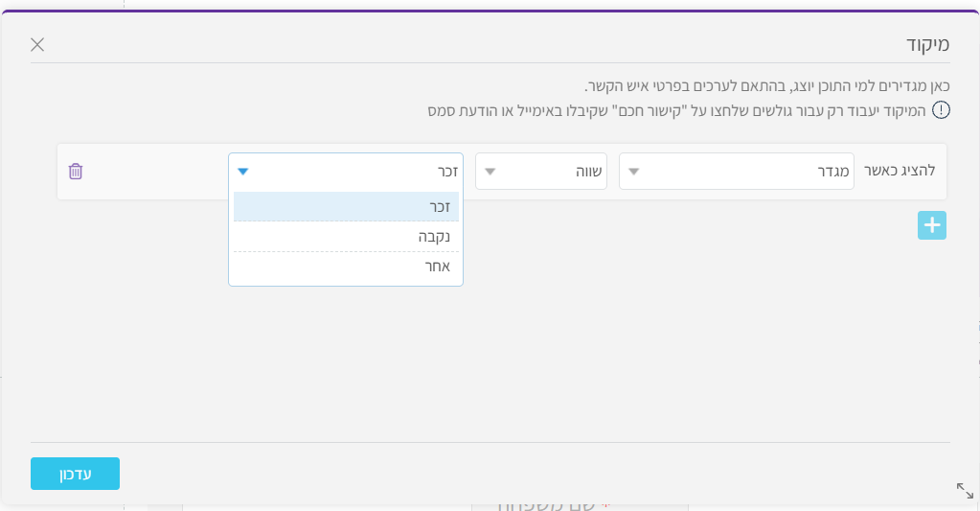This screenshot has height=511, width=980.
Task: Click the gray arrow in שווה dropdown
Action: tap(490, 172)
